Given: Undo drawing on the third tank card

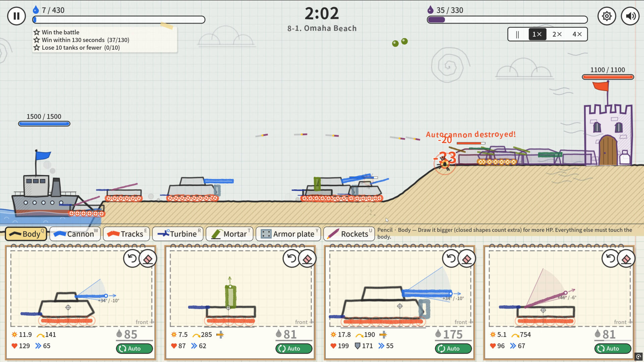Looking at the screenshot, I should tap(451, 258).
